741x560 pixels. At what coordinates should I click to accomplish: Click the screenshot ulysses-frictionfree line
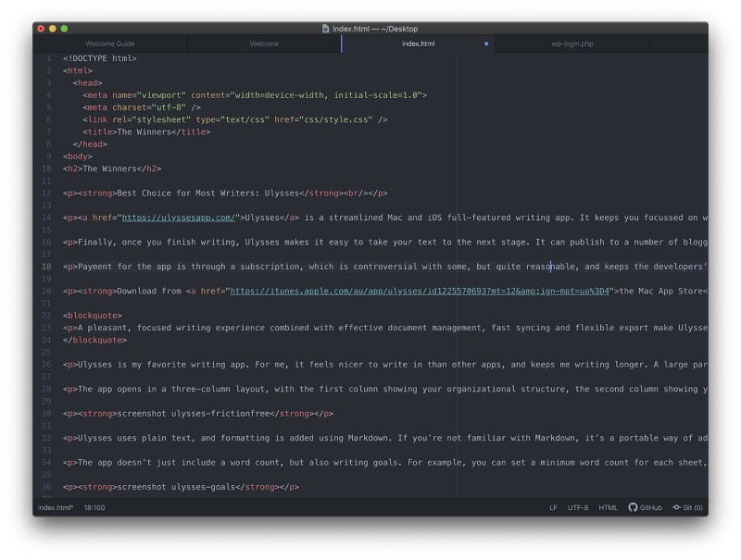coord(198,414)
